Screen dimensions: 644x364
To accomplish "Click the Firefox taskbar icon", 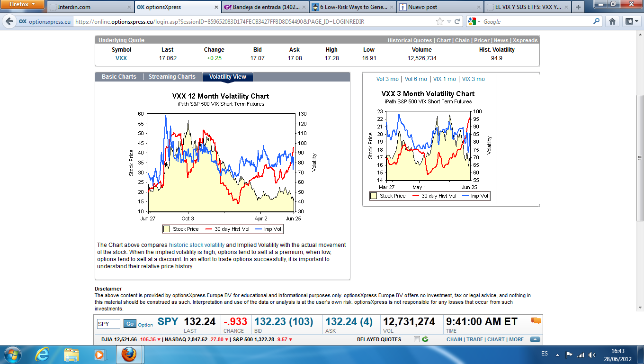I will [x=128, y=354].
